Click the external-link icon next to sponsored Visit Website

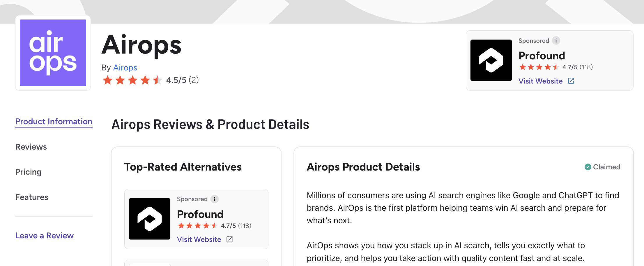[571, 81]
